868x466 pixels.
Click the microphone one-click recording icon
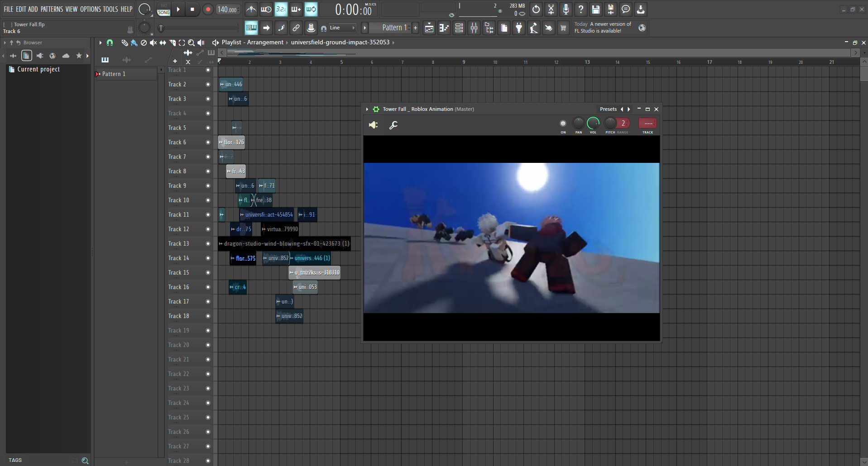[x=566, y=9]
